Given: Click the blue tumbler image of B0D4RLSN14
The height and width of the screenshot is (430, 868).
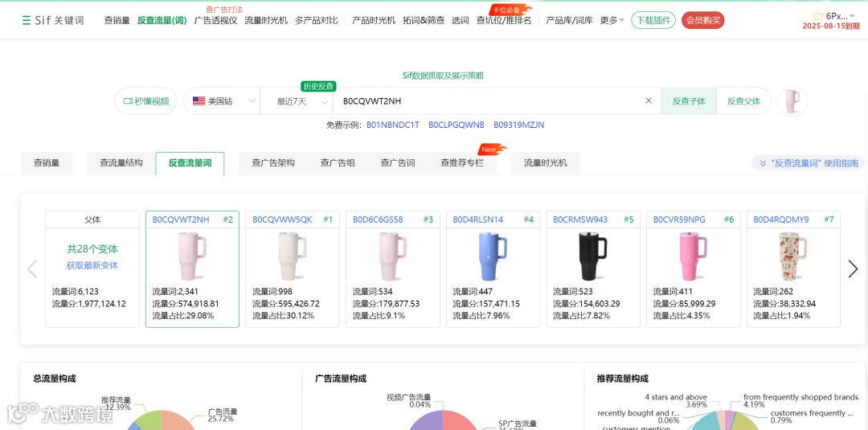Looking at the screenshot, I should click(493, 256).
